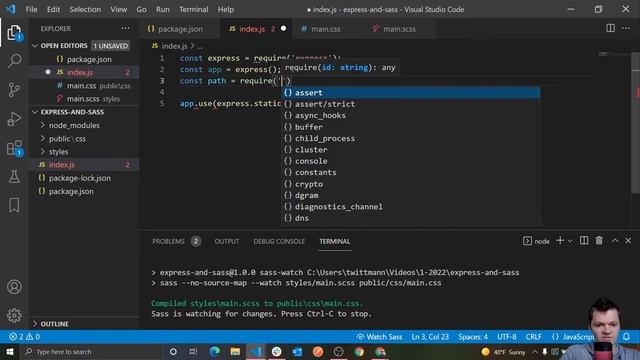640x360 pixels.
Task: Show errors and warnings count in status bar
Action: coord(24,337)
